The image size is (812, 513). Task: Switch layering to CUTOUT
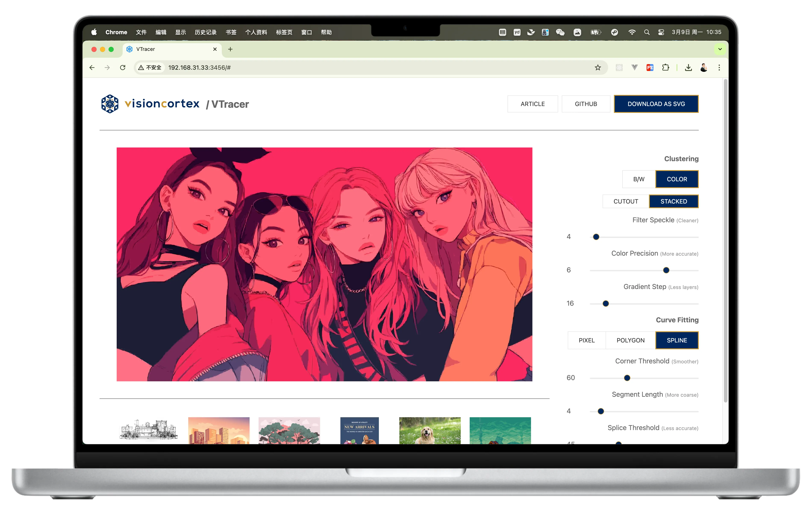(x=626, y=201)
